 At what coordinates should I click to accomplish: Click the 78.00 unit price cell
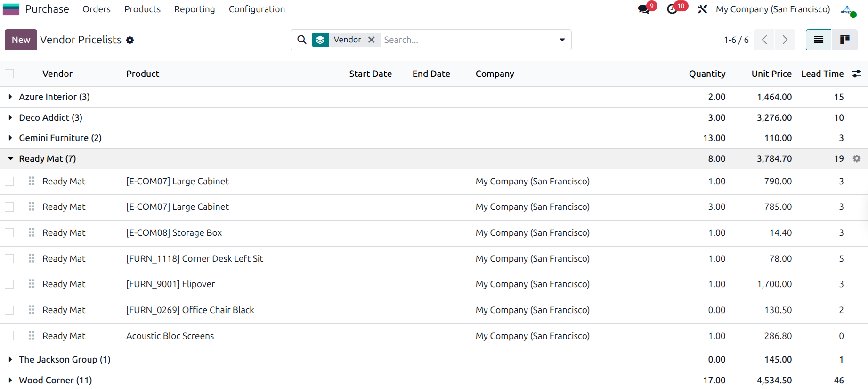(780, 258)
